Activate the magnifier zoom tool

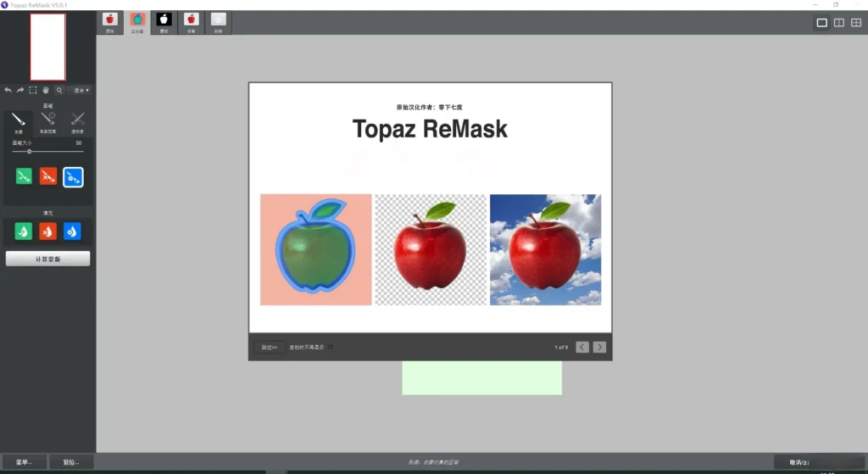(x=59, y=90)
